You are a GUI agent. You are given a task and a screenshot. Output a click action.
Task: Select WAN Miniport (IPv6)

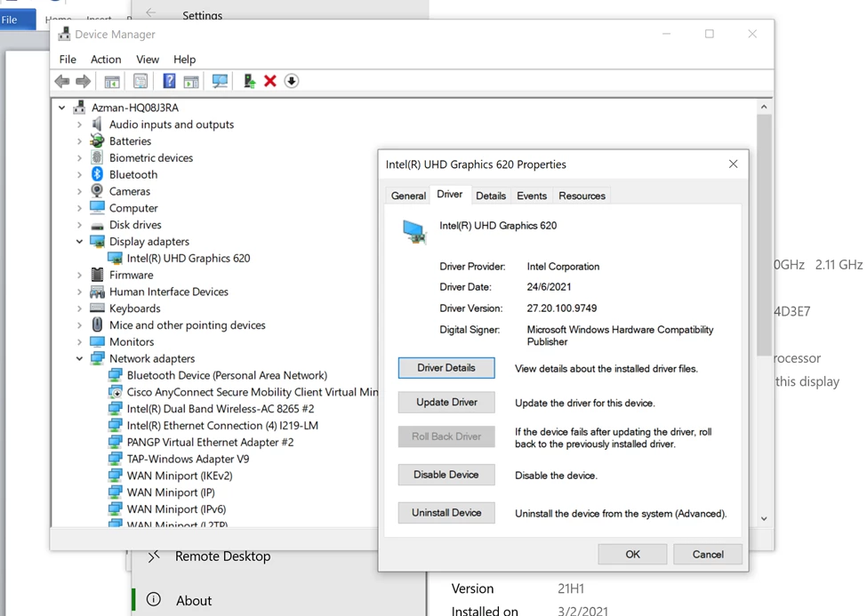click(x=176, y=509)
